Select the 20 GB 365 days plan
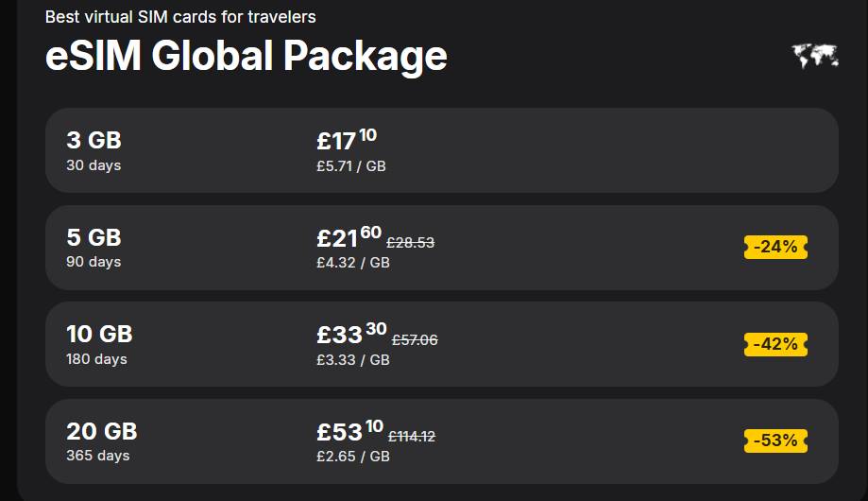Image resolution: width=868 pixels, height=501 pixels. tap(442, 441)
